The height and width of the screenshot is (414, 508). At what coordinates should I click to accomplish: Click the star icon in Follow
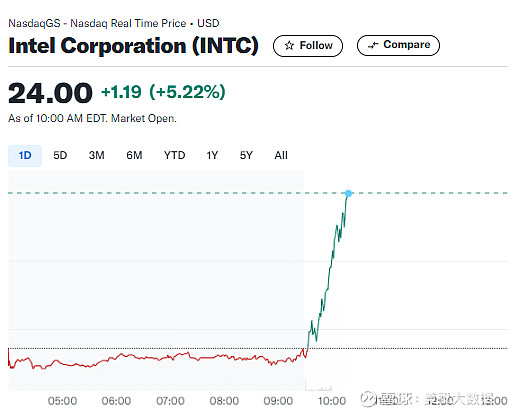(289, 45)
